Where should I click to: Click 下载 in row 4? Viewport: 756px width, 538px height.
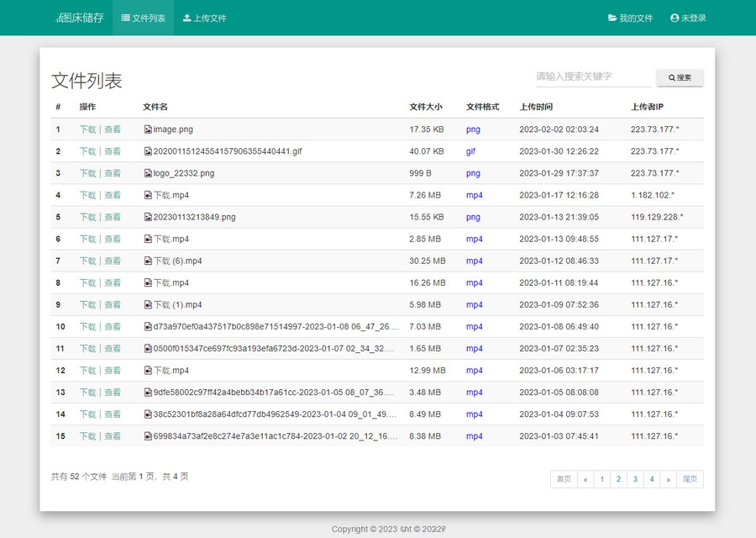click(87, 195)
